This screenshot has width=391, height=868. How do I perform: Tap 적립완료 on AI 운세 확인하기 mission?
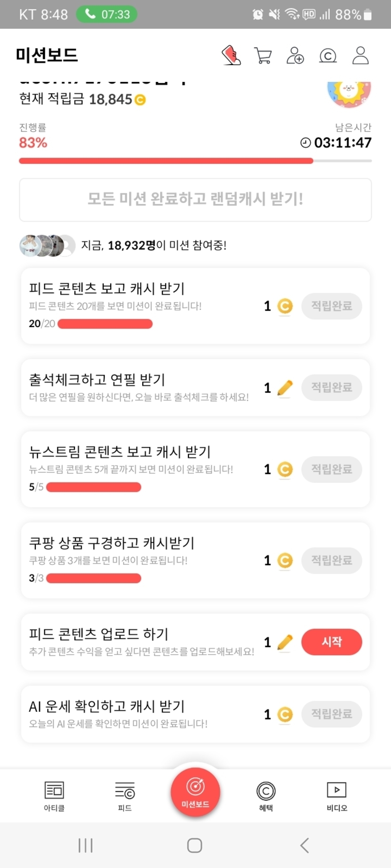[x=332, y=714]
